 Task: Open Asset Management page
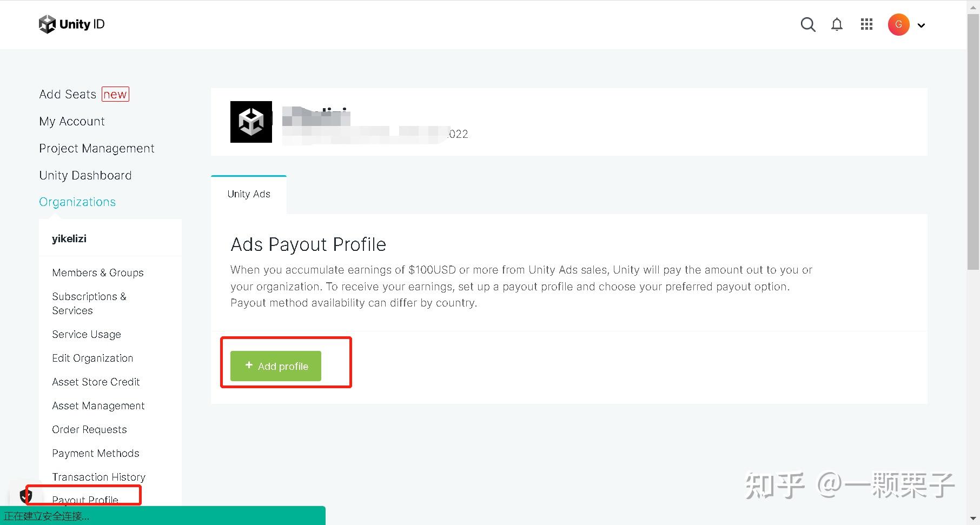click(98, 406)
